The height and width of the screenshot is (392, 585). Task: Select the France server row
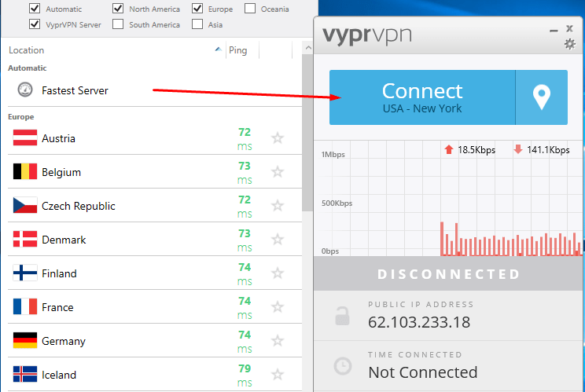coord(154,307)
